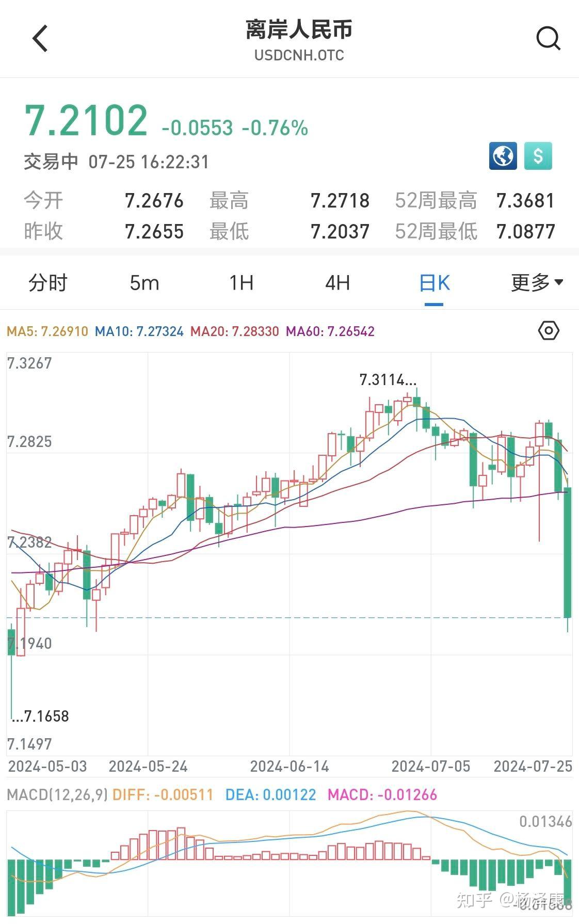The image size is (579, 924).
Task: Click the MA10 indicator label
Action: tap(139, 331)
